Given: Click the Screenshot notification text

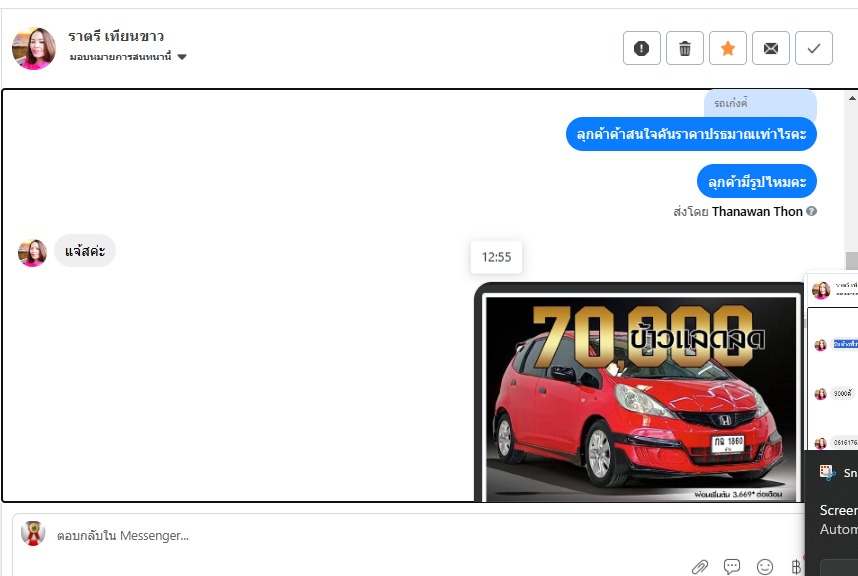Looking at the screenshot, I should (838, 510).
